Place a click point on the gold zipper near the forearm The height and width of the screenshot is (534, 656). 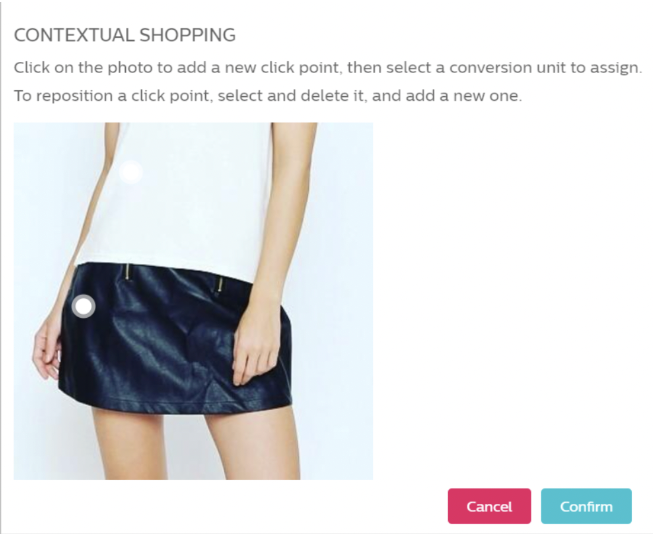point(219,284)
